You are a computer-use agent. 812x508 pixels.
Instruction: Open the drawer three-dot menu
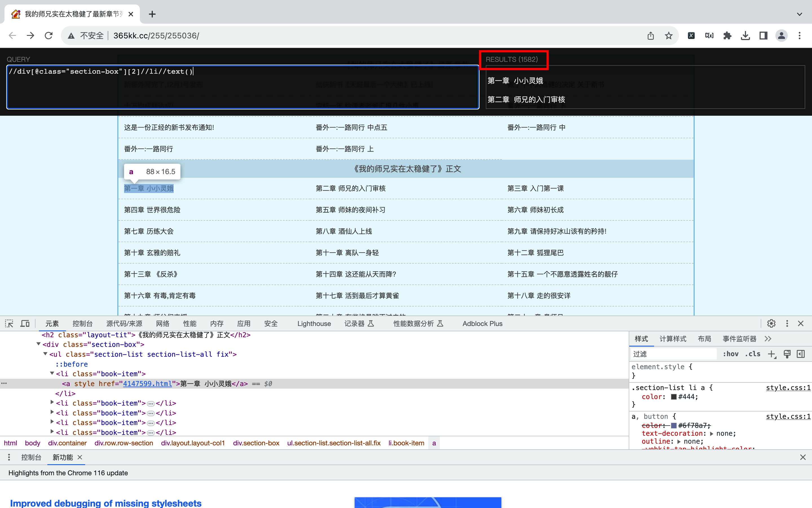click(9, 457)
